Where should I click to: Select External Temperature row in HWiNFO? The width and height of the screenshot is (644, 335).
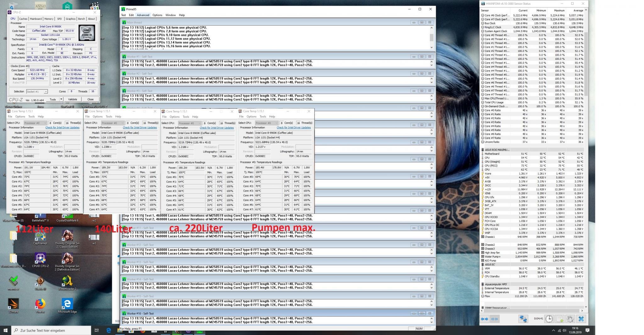pyautogui.click(x=532, y=288)
